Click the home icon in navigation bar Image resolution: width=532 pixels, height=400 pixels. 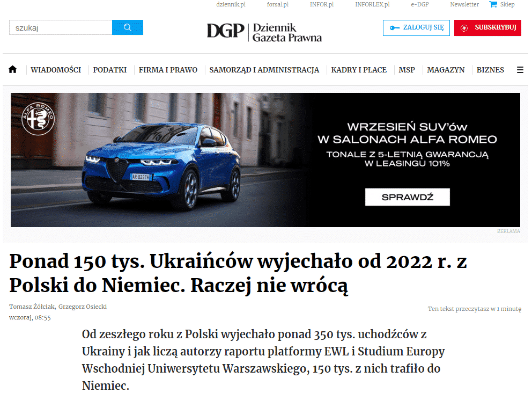(x=12, y=70)
